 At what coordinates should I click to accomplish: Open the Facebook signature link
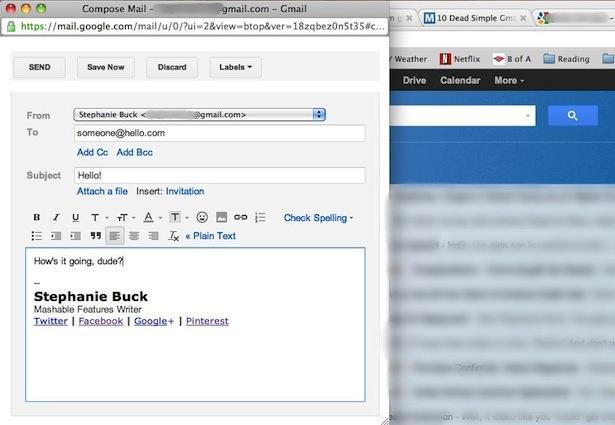tap(101, 321)
